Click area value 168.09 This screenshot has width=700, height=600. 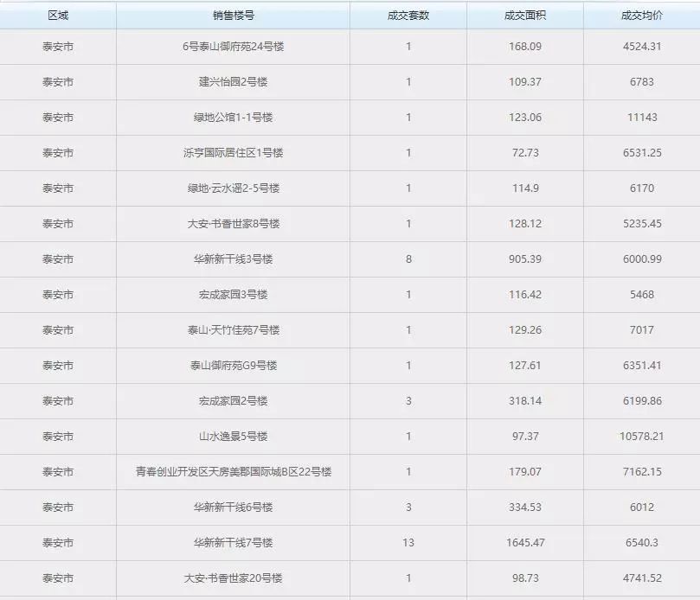pyautogui.click(x=525, y=47)
